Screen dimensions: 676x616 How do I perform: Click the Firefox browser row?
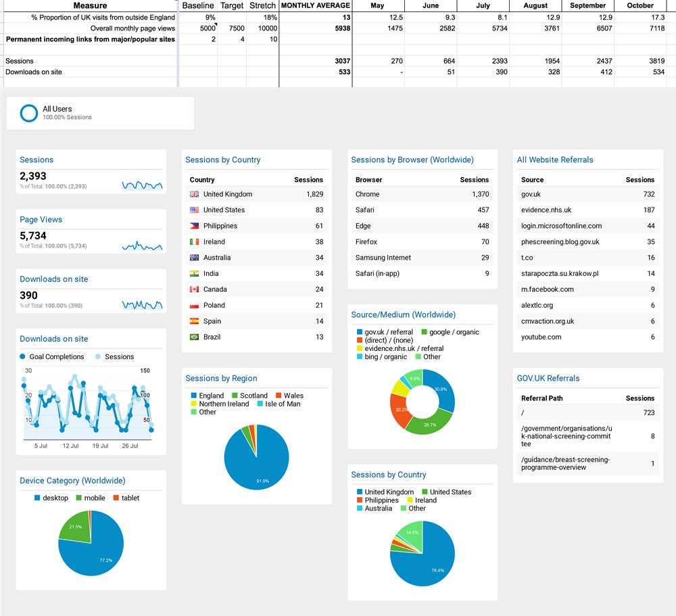(x=422, y=242)
